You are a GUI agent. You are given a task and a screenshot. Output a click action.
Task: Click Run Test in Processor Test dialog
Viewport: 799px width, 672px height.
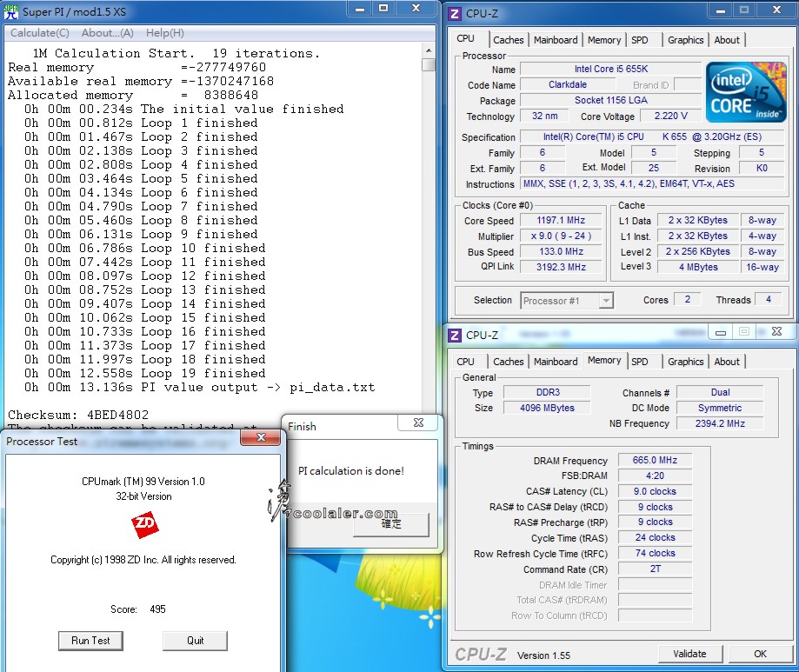click(90, 641)
